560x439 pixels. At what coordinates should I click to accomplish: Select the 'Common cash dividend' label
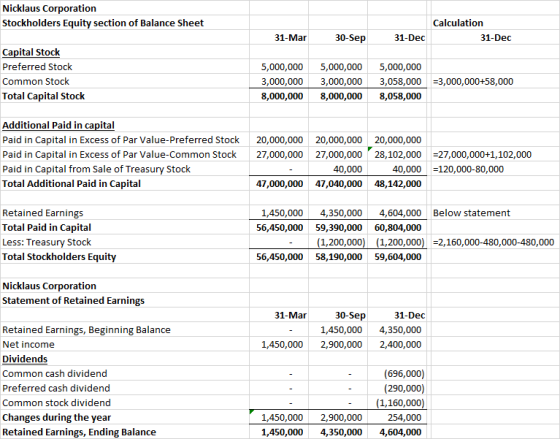(55, 374)
